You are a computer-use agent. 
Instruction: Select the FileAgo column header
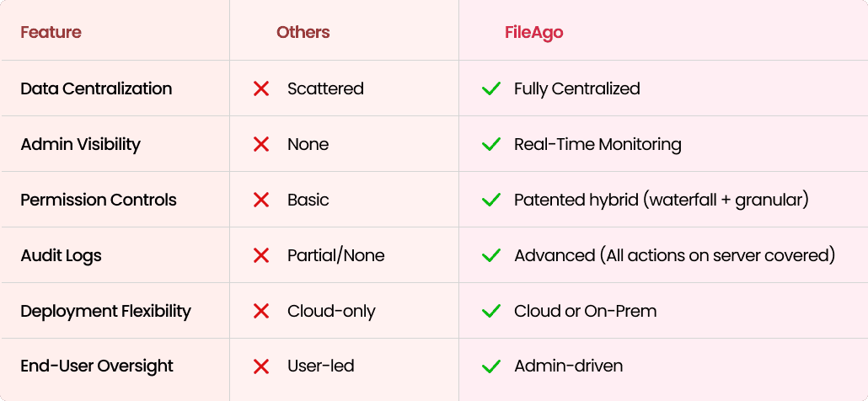(x=533, y=33)
